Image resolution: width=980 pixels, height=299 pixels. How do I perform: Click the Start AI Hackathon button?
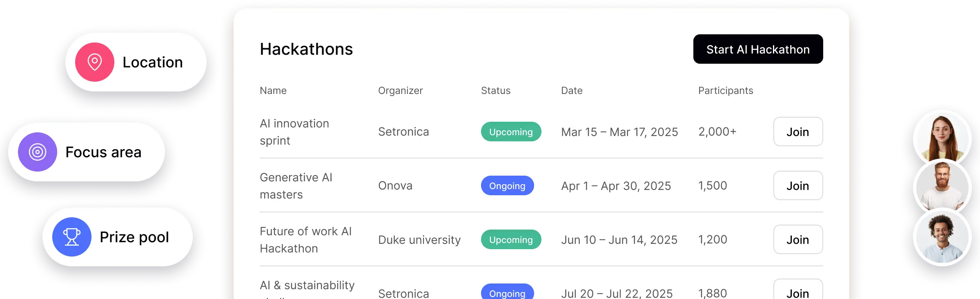(757, 49)
